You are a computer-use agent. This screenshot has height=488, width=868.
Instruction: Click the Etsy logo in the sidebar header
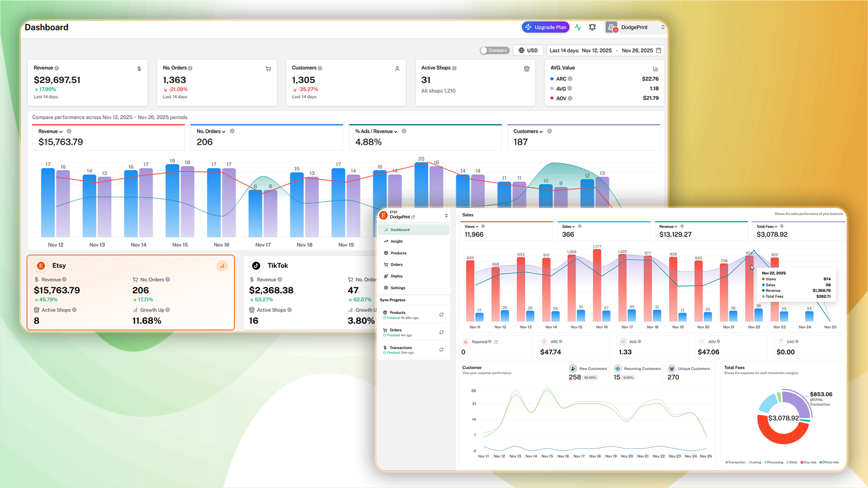[x=383, y=216]
